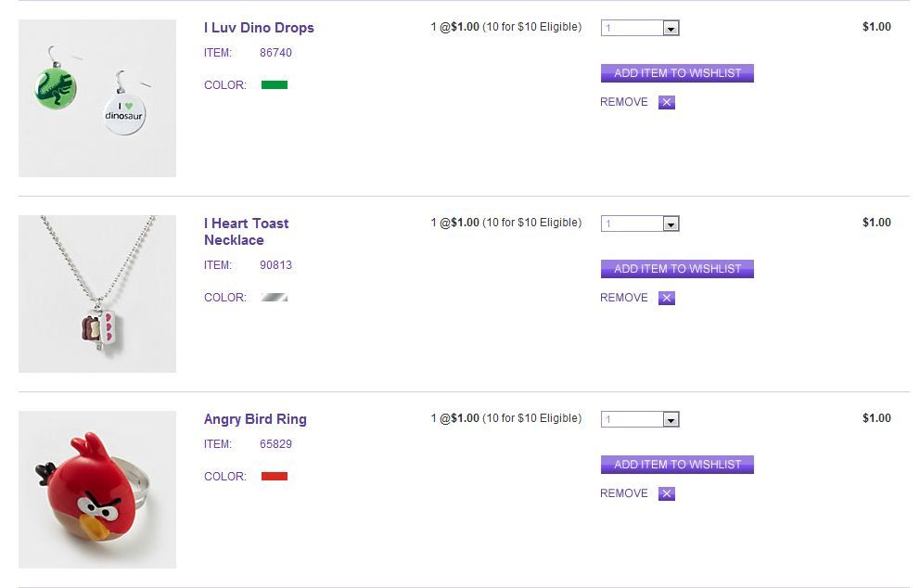This screenshot has width=920, height=588.
Task: Click the toast necklace product thumbnail
Action: click(97, 294)
